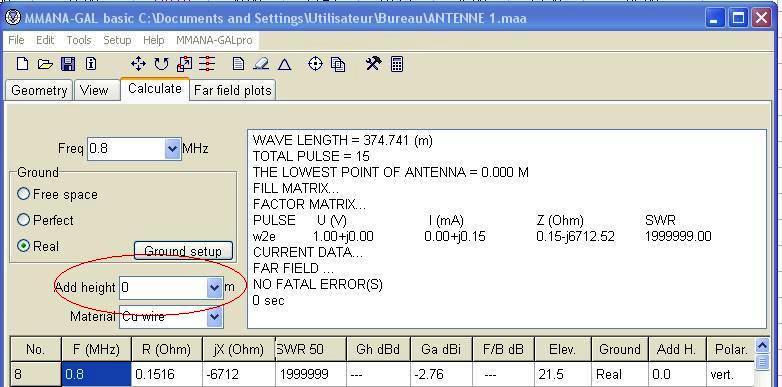Click the Elev. column header

coord(563,349)
